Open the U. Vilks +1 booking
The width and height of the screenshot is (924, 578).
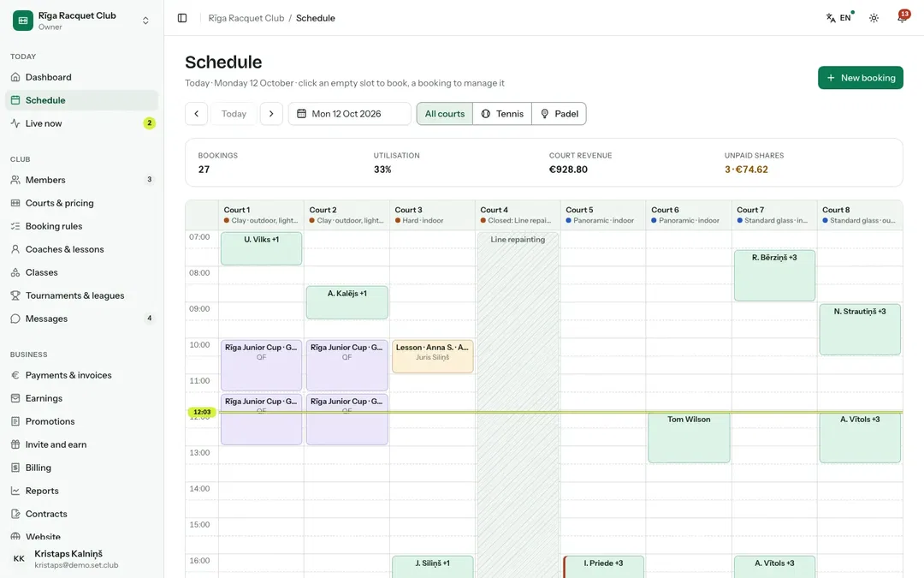coord(262,248)
